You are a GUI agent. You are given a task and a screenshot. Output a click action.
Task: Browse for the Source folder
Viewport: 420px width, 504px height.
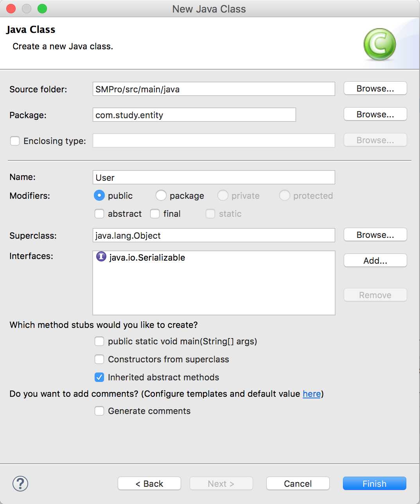click(375, 88)
